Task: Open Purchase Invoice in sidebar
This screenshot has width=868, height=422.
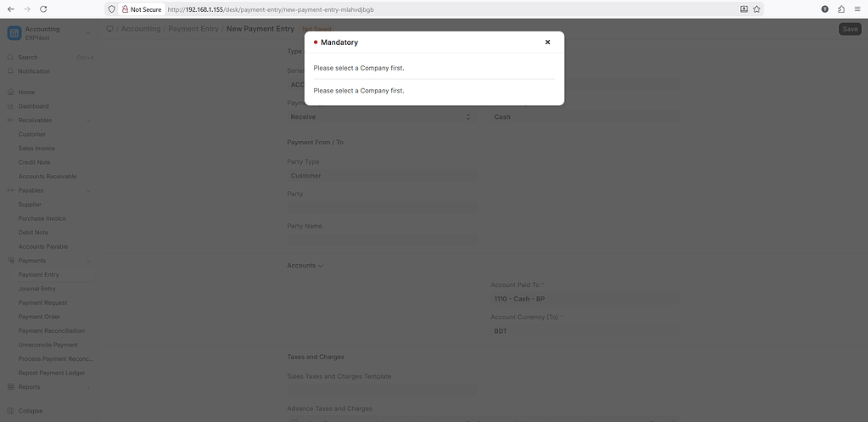Action: tap(42, 218)
